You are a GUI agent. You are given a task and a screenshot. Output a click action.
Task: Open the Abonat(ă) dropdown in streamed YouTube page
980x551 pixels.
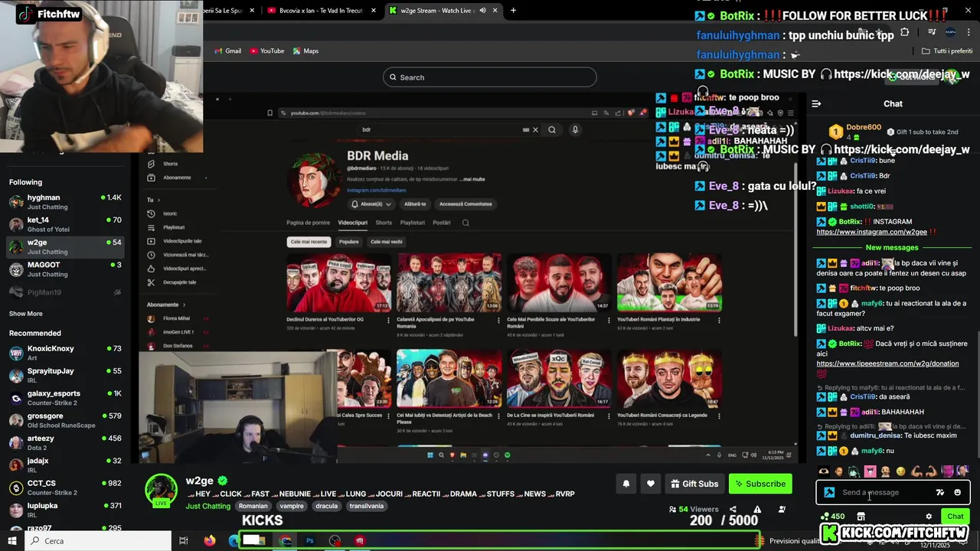click(371, 204)
